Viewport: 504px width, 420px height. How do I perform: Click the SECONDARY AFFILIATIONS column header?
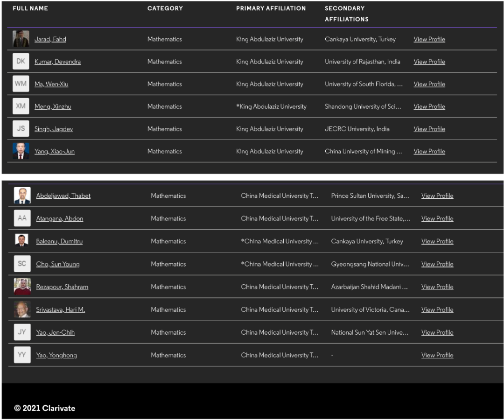click(x=346, y=14)
